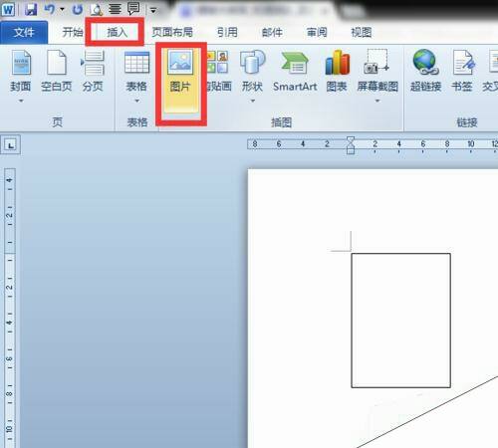The height and width of the screenshot is (448, 498).
Task: Switch to the 引用 (References) tab
Action: click(227, 32)
